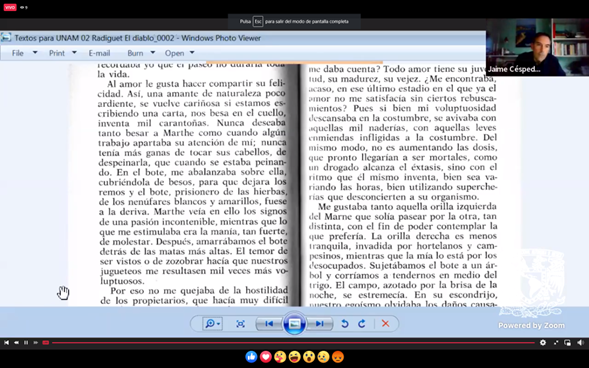Screen dimensions: 589x368
Task: Start the slide show button
Action: [x=294, y=323]
